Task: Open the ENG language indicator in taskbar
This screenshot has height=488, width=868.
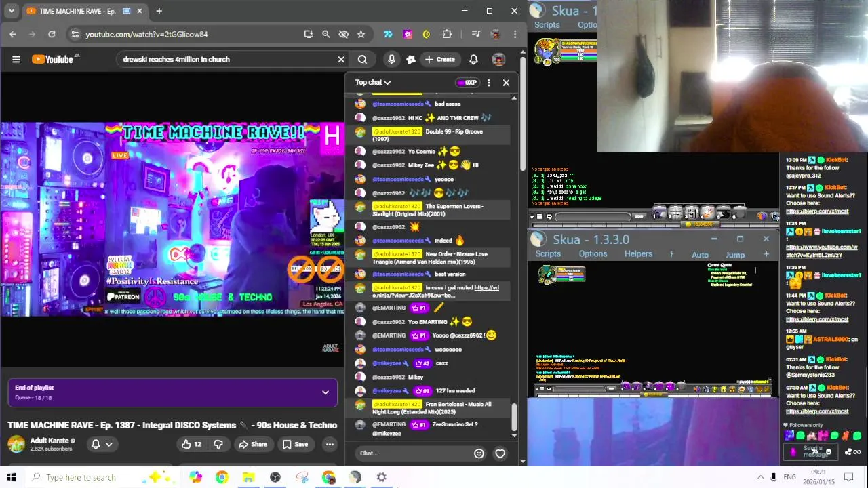Action: coord(789,477)
